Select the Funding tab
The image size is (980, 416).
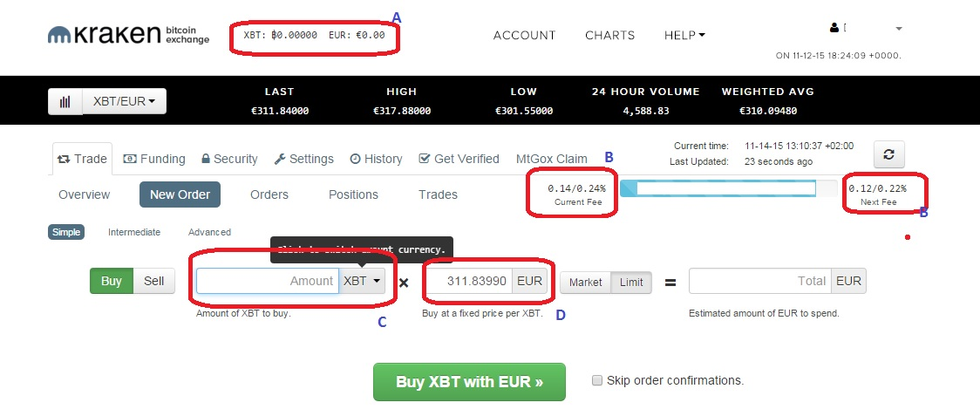coord(153,159)
